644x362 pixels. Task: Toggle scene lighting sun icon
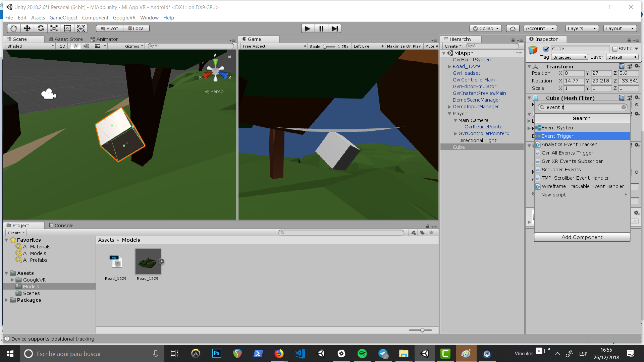tap(75, 46)
